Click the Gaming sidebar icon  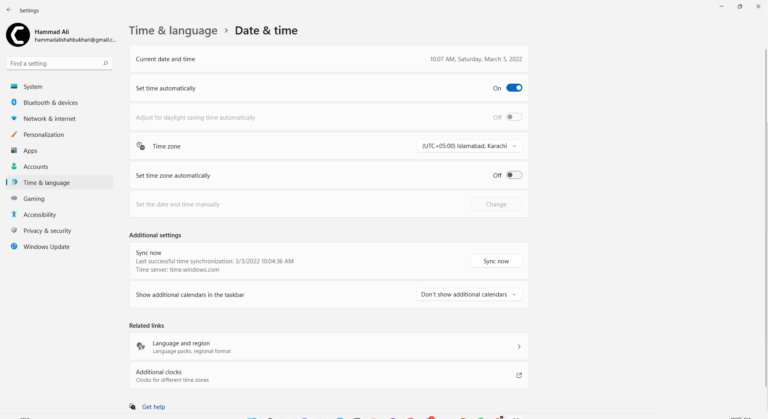pyautogui.click(x=14, y=198)
